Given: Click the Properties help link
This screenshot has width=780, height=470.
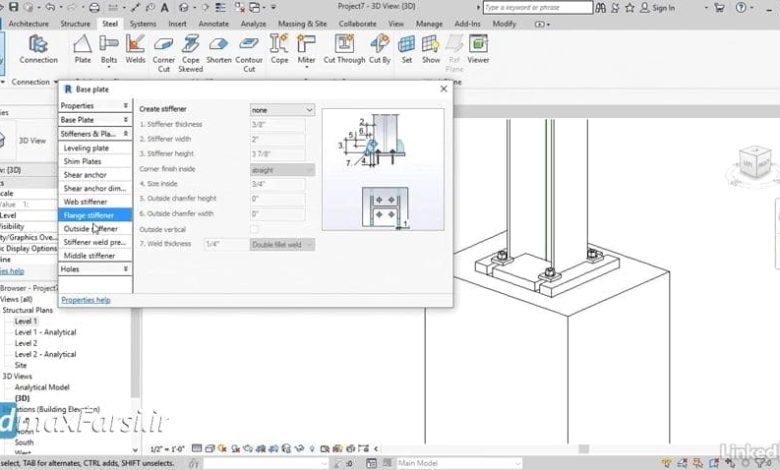Looking at the screenshot, I should pos(86,299).
